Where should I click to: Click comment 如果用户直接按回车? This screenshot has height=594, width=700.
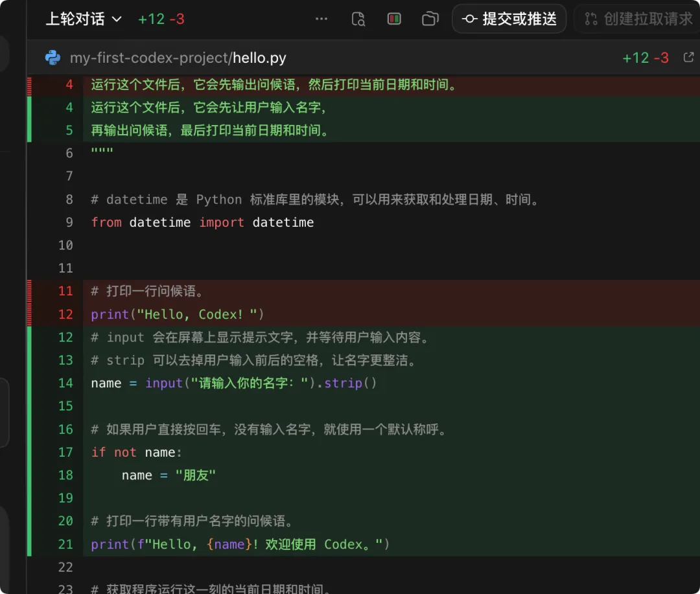(270, 429)
